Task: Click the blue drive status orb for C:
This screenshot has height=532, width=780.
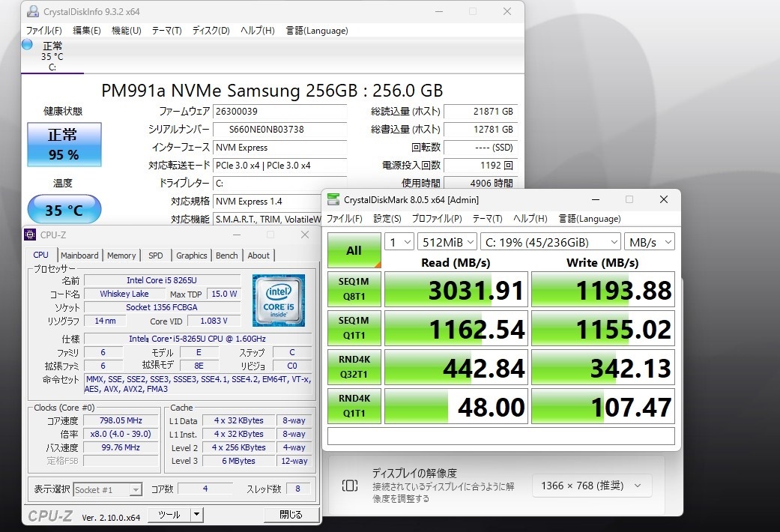Action: pyautogui.click(x=28, y=45)
